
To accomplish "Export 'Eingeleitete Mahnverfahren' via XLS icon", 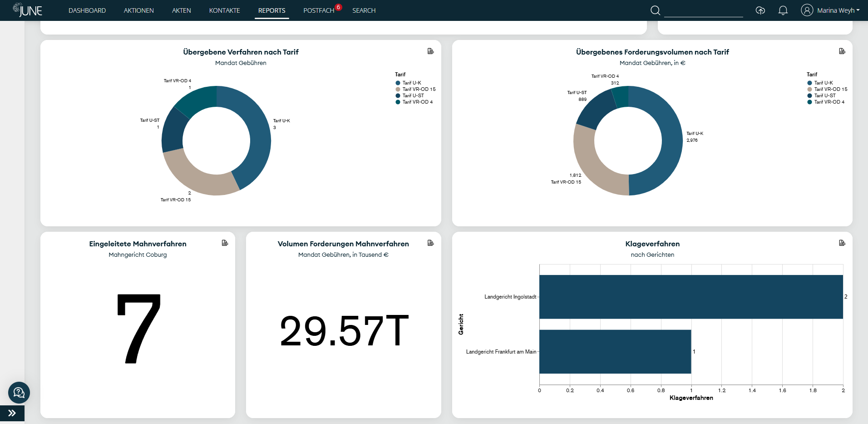I will click(225, 243).
